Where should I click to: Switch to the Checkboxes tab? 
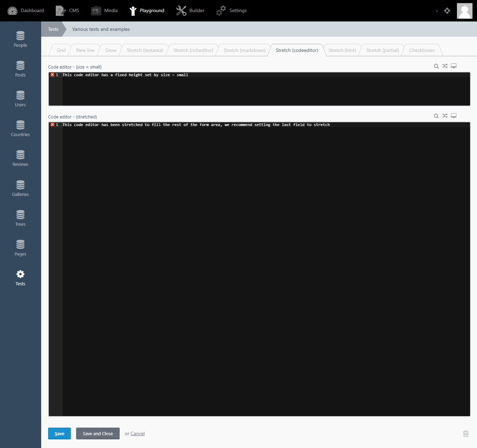(x=422, y=50)
